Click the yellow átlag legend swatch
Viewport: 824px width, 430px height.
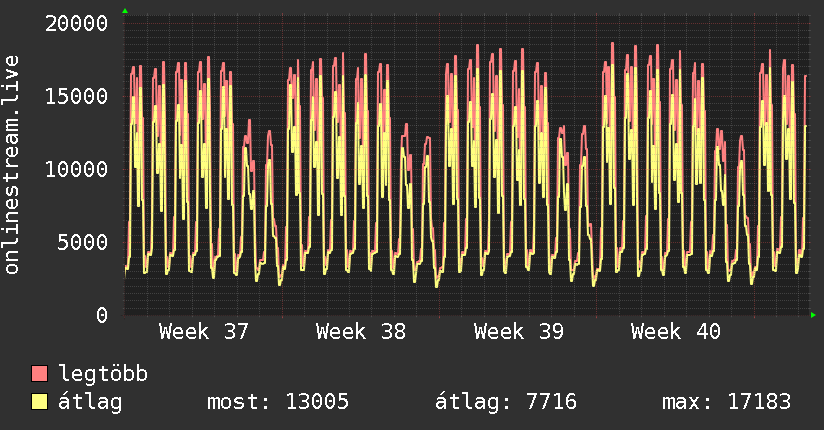[39, 402]
